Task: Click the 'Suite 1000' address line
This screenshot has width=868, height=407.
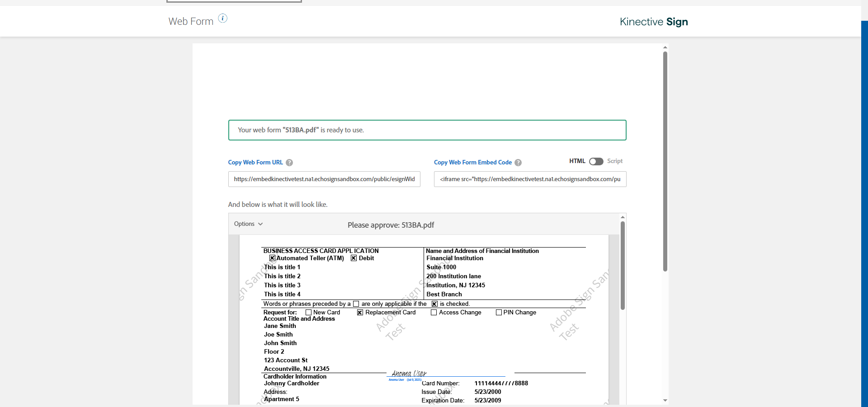Action: point(441,267)
